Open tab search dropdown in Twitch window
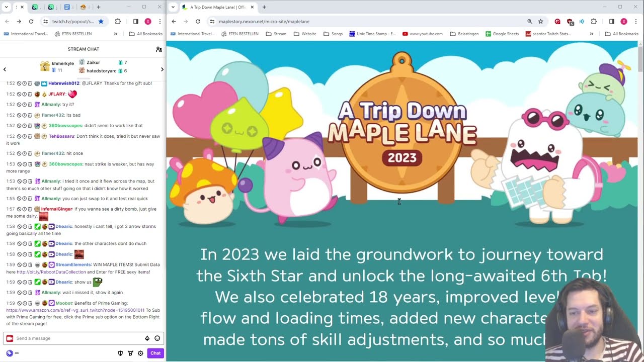Image resolution: width=644 pixels, height=362 pixels. [x=6, y=7]
